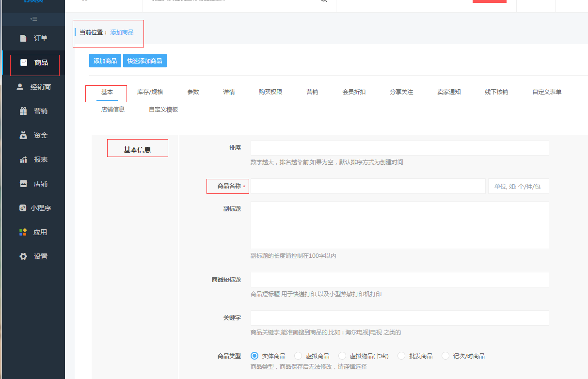Open the 营销 tab in the product form
Screen dimensions: 588x379
tap(313, 92)
